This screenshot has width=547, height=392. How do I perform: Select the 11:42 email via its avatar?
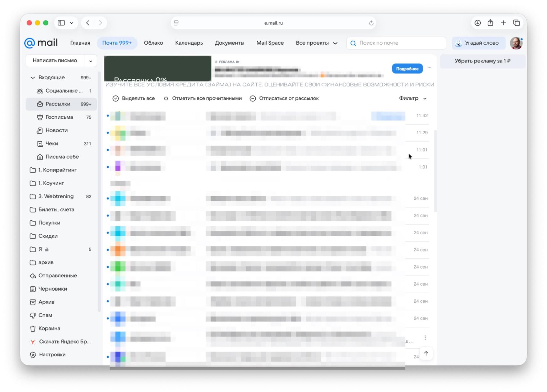pyautogui.click(x=118, y=116)
